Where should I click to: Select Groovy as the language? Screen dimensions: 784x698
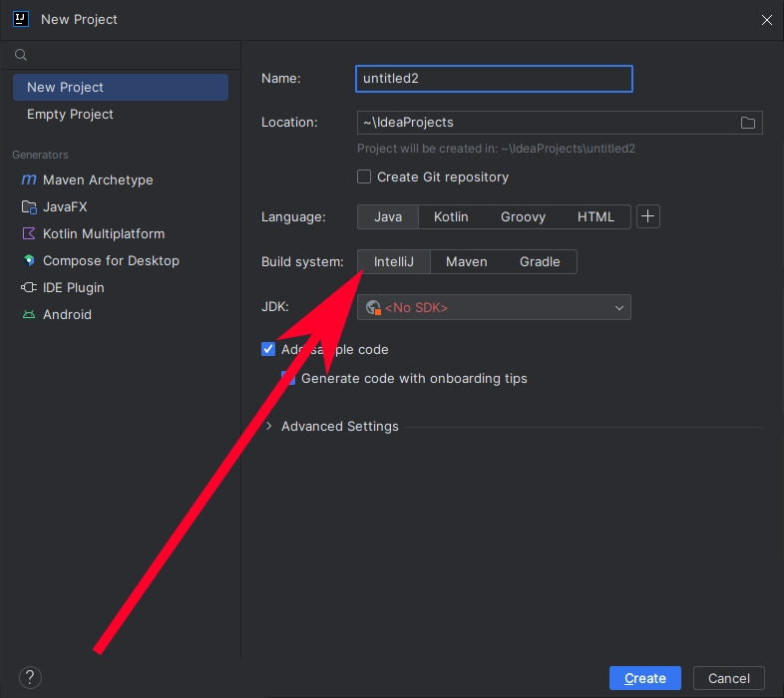coord(523,216)
